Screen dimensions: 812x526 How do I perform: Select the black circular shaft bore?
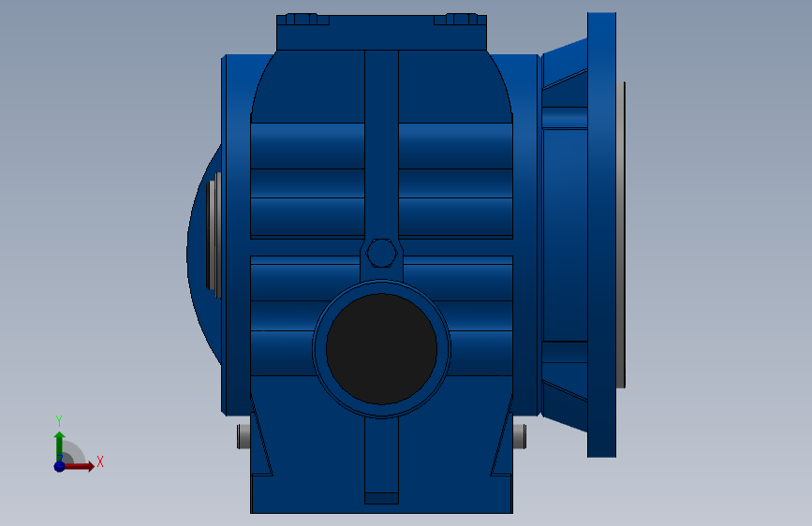coord(382,349)
